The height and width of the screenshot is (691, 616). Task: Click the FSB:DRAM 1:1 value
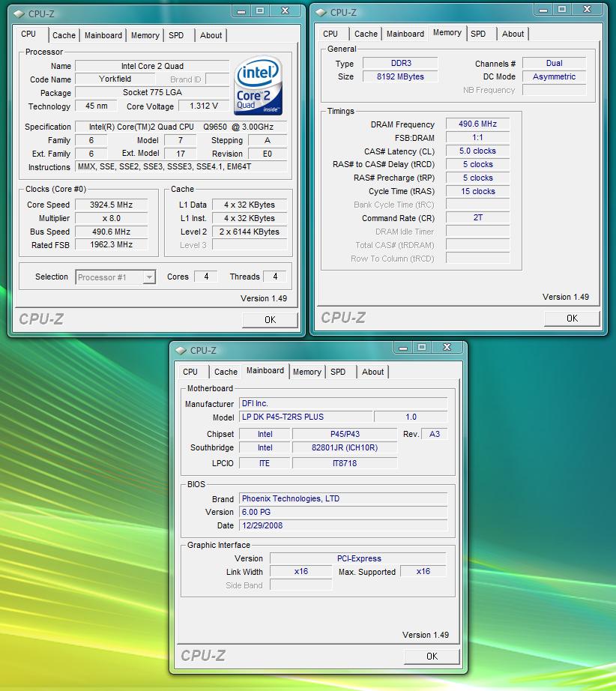pyautogui.click(x=477, y=137)
